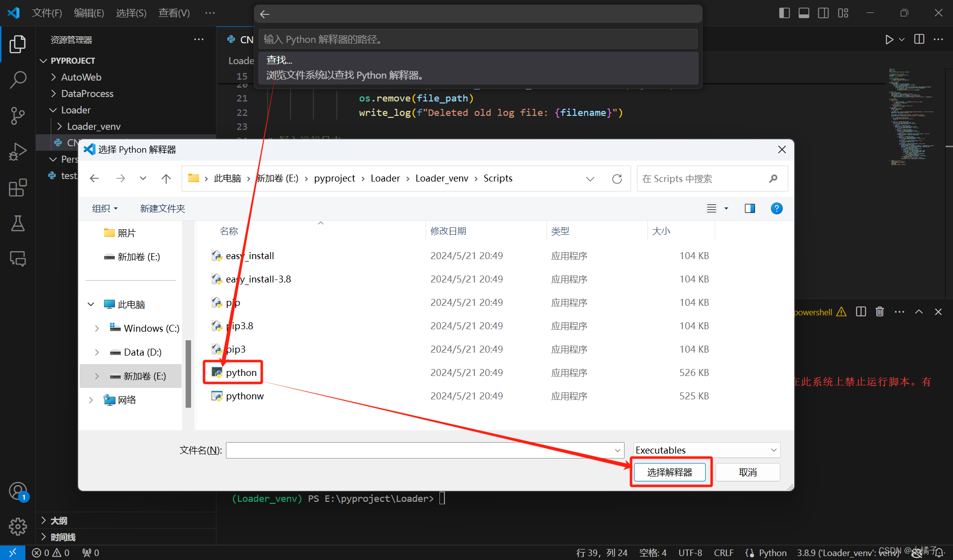Open editor More Actions ellipsis
This screenshot has width=953, height=560.
pyautogui.click(x=938, y=39)
